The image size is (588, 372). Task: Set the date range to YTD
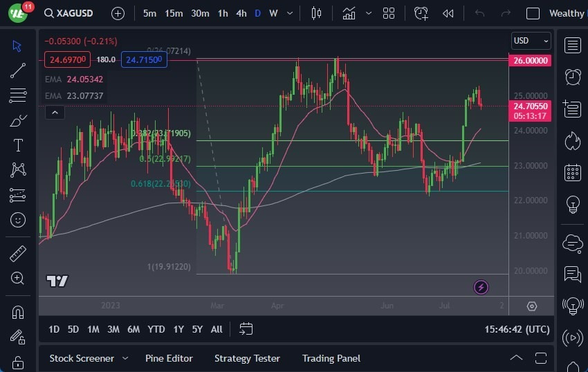[x=156, y=329]
